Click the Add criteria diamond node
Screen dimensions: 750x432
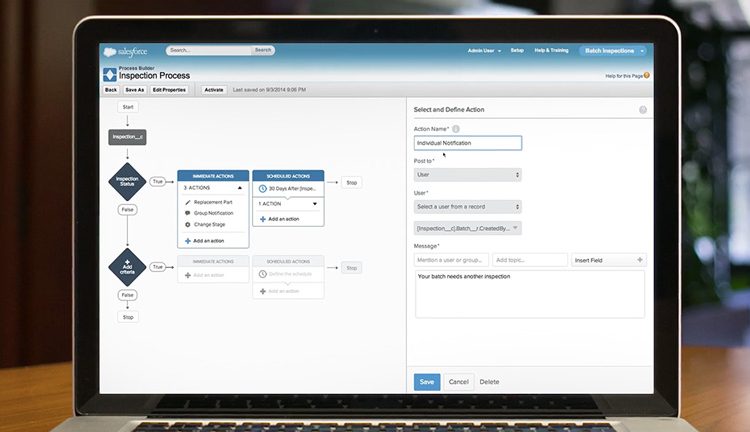point(127,267)
